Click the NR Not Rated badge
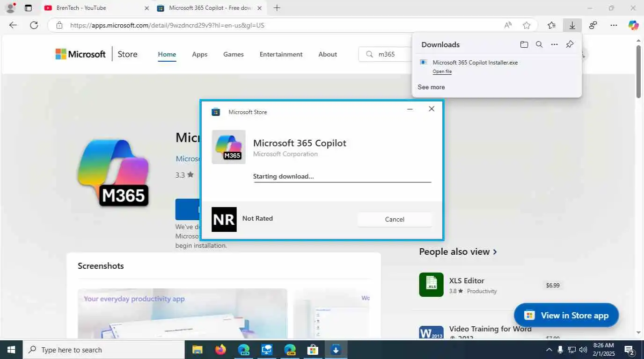This screenshot has width=644, height=359. pyautogui.click(x=224, y=219)
